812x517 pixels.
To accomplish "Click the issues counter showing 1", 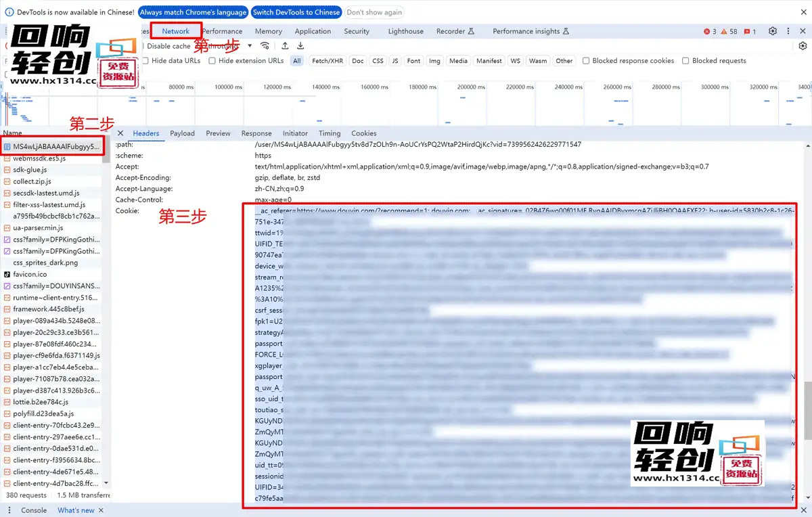I will pyautogui.click(x=750, y=32).
